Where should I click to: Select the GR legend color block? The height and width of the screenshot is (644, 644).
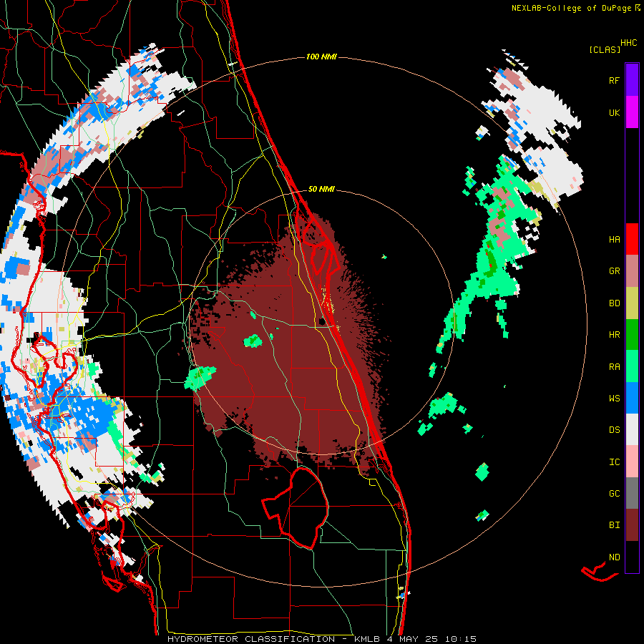[632, 271]
